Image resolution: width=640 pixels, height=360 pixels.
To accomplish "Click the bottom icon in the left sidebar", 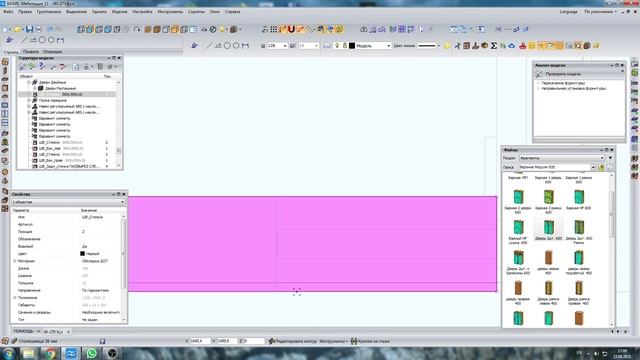I will 5,209.
